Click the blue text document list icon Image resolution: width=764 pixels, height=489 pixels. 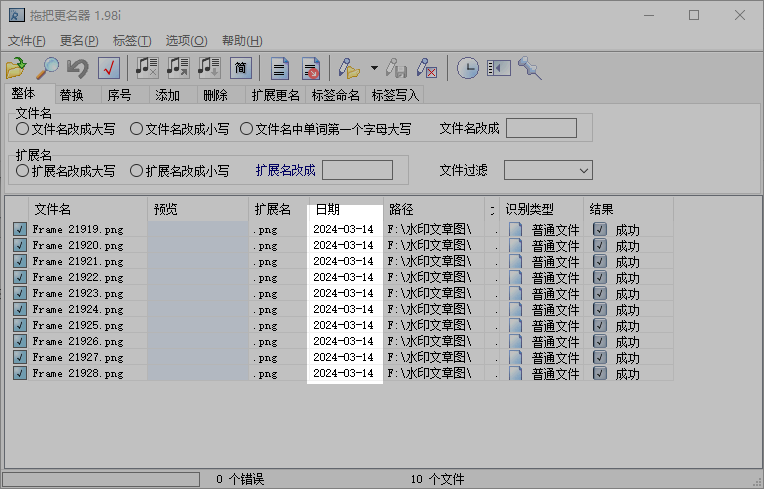[280, 68]
